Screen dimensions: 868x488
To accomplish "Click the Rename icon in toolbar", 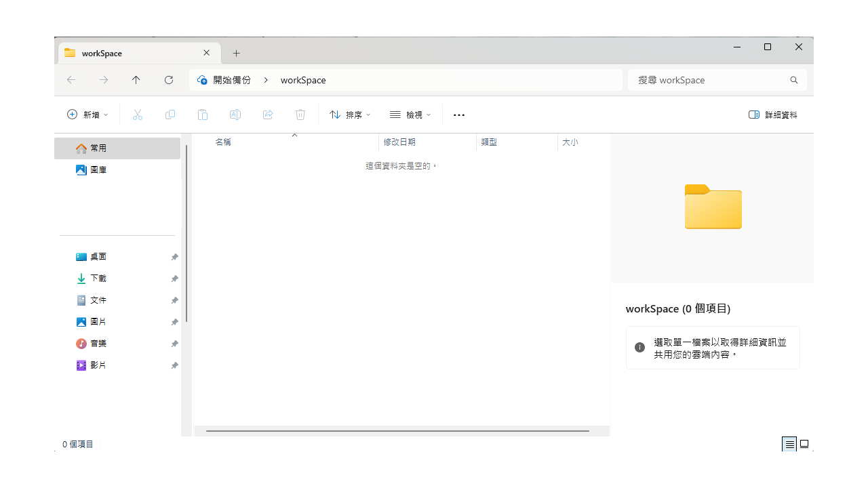I will click(x=235, y=115).
